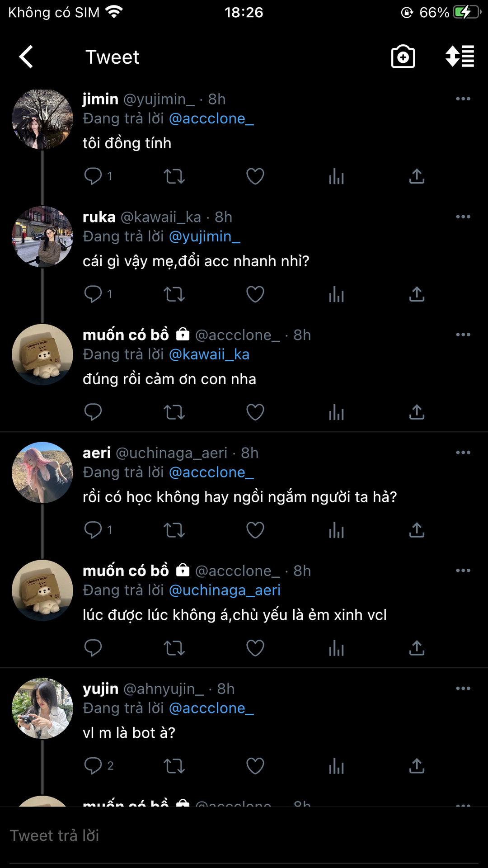
Task: Share yujin's tweet "vl m là bot à?"
Action: 417,766
